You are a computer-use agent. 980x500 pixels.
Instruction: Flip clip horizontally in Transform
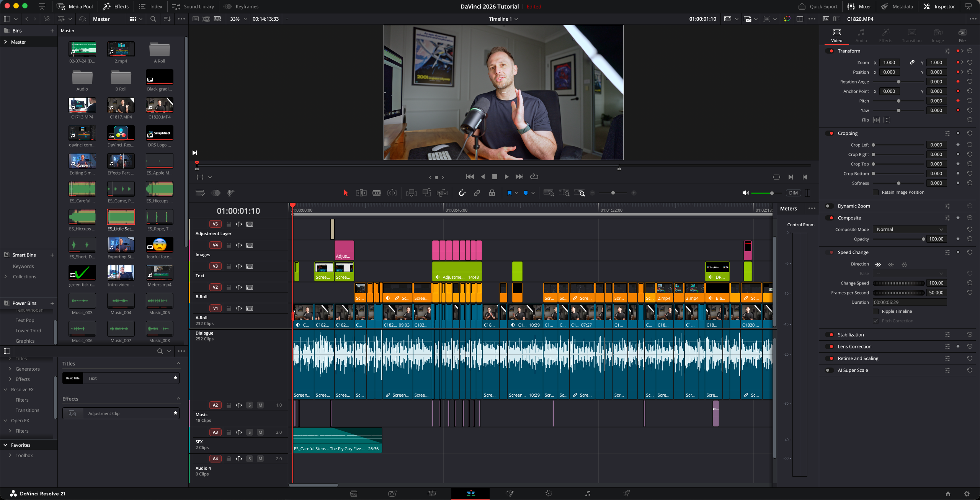[876, 120]
